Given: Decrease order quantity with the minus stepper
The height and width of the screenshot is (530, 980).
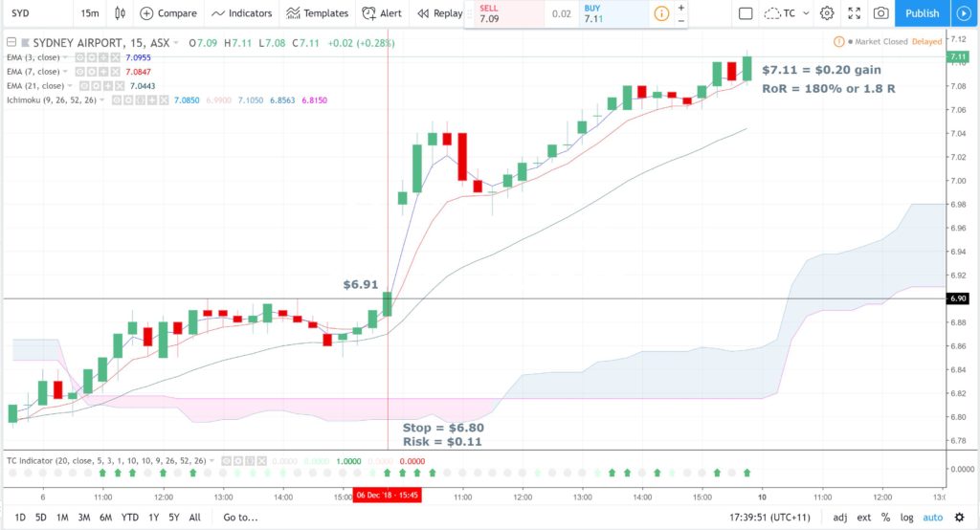Looking at the screenshot, I should click(680, 20).
